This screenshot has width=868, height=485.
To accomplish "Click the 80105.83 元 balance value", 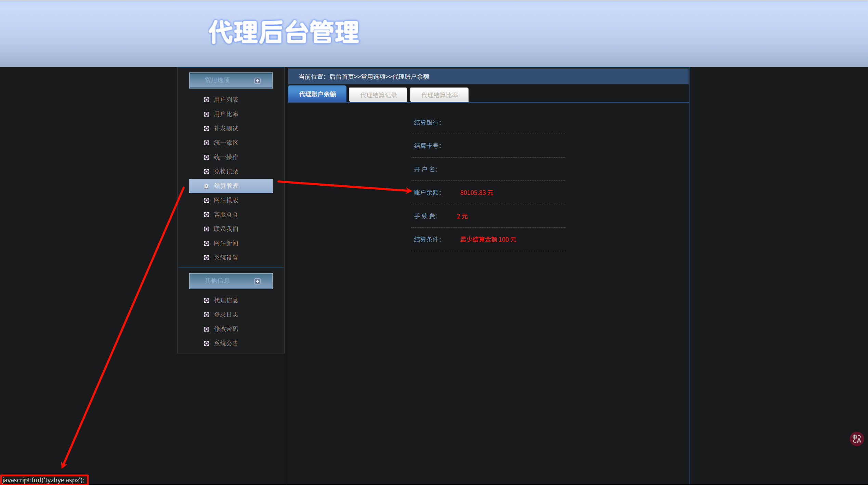I will pos(476,193).
